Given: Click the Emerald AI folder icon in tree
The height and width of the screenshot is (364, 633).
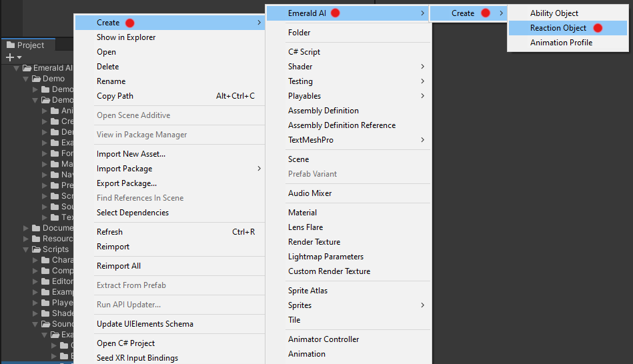Looking at the screenshot, I should tap(27, 68).
